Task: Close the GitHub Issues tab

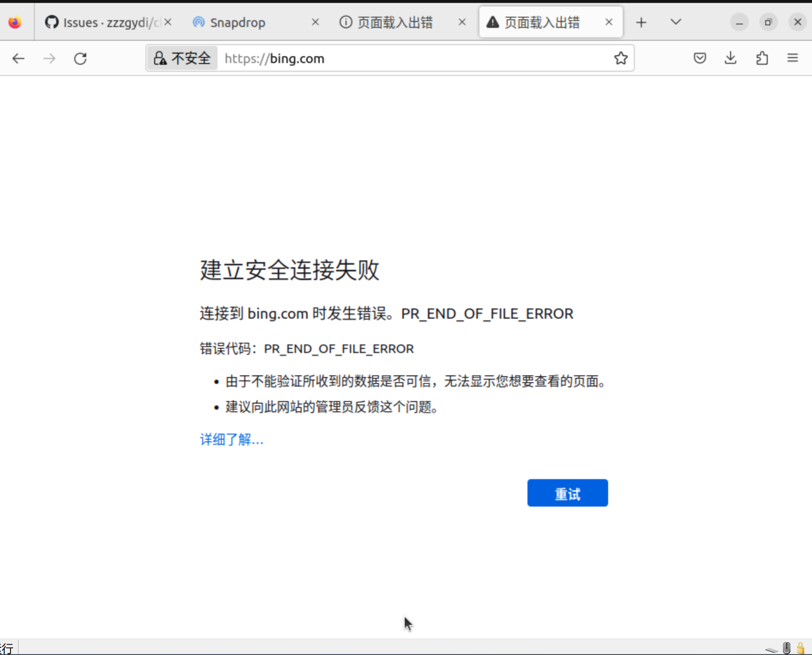Action: [168, 22]
